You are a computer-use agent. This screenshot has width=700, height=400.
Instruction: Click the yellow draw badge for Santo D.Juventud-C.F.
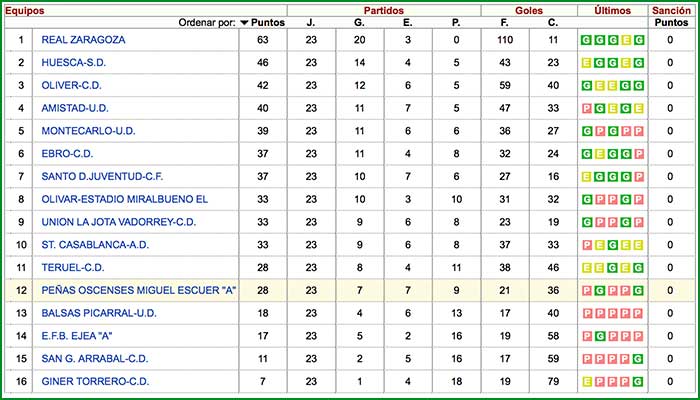click(587, 177)
